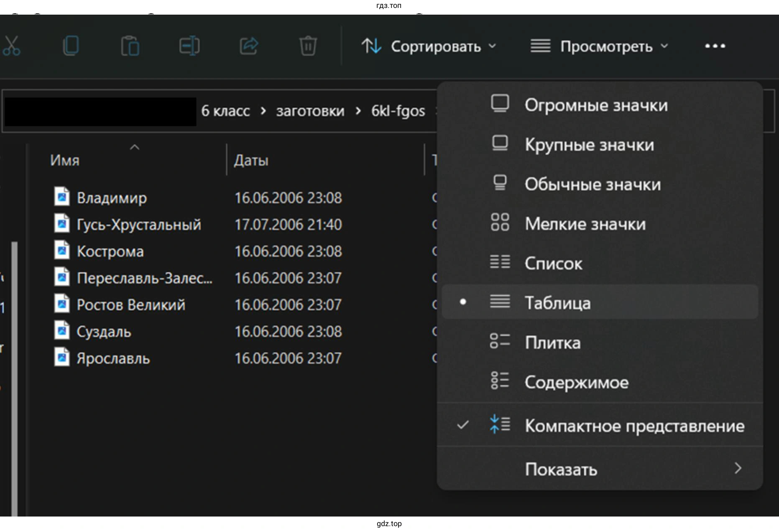
Task: Click the image icon of Переславль-Залес...
Action: [62, 276]
